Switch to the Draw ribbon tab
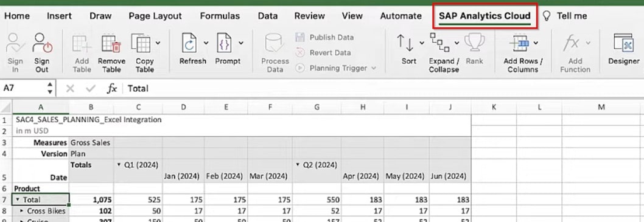The width and height of the screenshot is (644, 222). 100,16
